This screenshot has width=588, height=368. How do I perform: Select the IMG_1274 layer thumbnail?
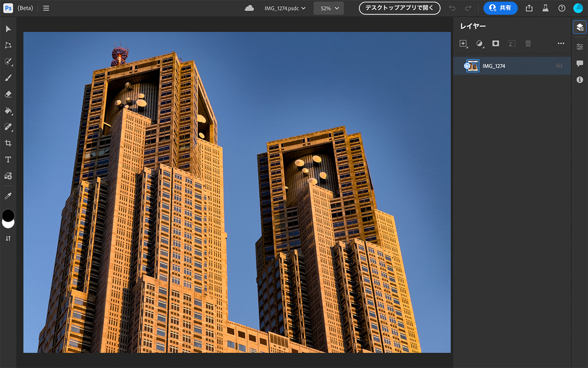click(473, 66)
